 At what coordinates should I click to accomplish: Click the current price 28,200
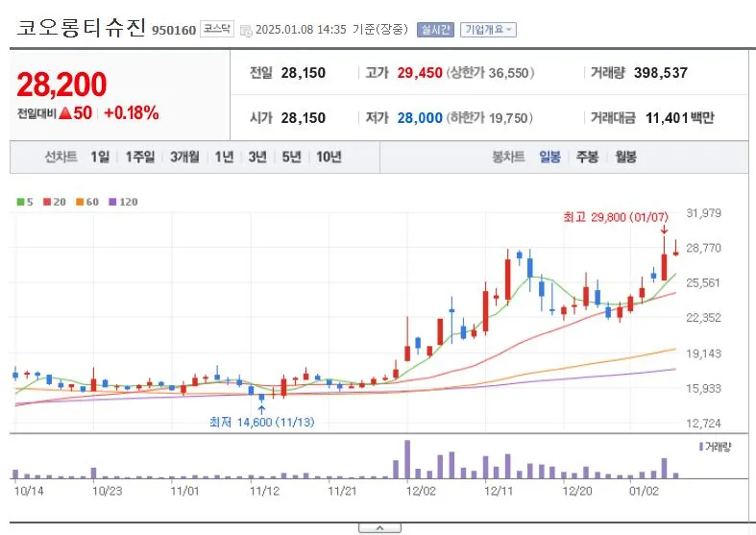(61, 85)
